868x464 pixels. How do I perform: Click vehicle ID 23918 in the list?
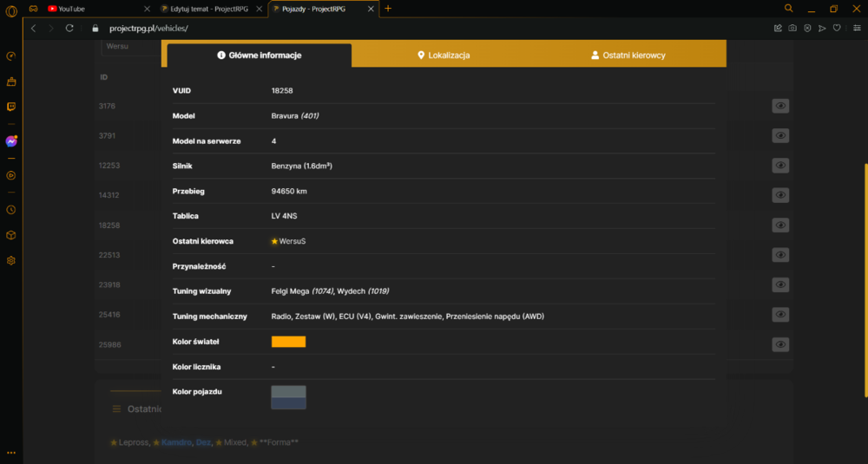point(109,284)
